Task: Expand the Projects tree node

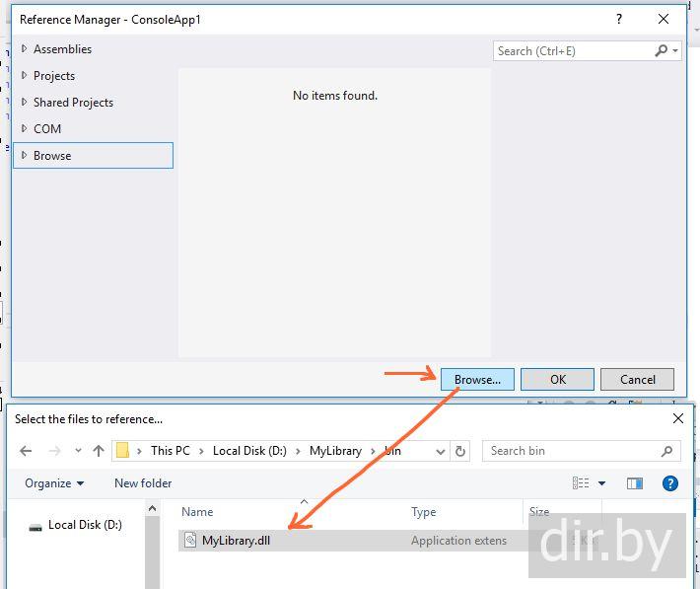Action: click(x=24, y=75)
